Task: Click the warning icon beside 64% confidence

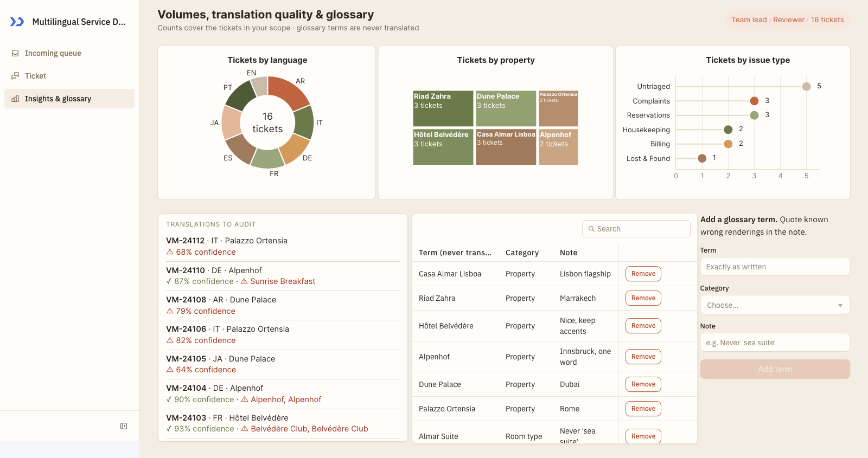Action: click(170, 370)
